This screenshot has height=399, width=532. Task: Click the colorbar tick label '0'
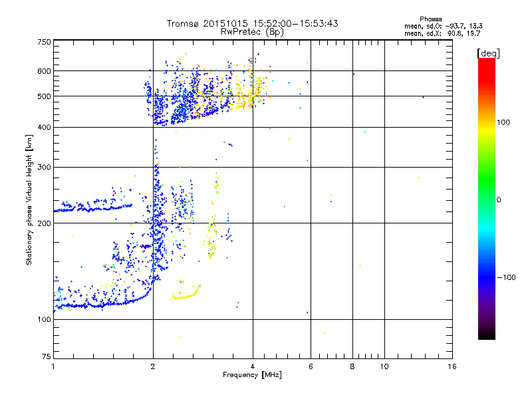coord(499,200)
